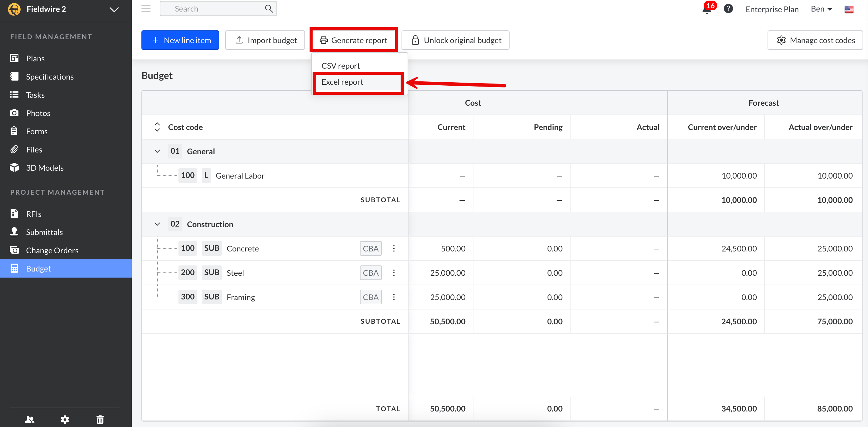
Task: Collapse the 01 General group
Action: 157,151
